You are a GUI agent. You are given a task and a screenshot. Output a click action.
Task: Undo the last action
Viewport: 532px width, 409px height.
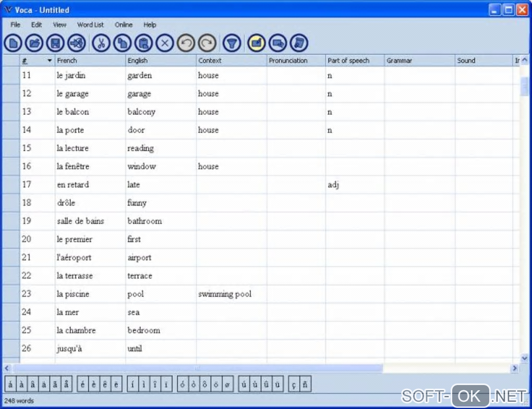[x=186, y=43]
